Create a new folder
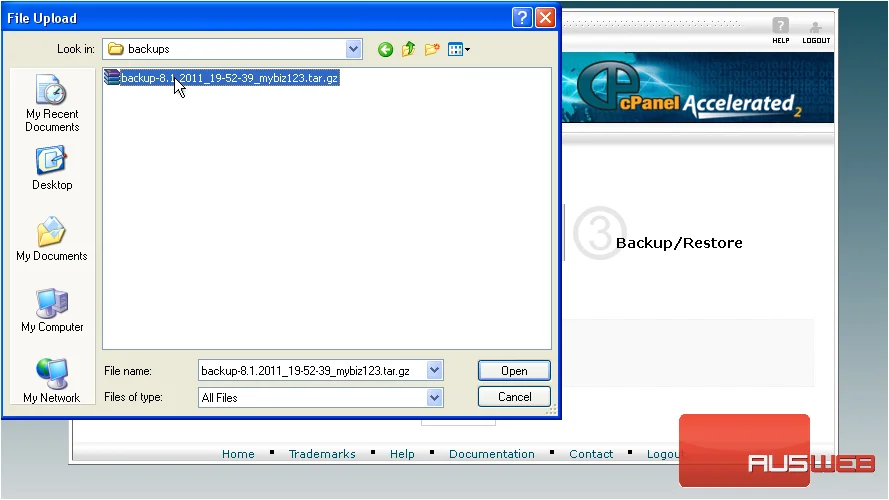The height and width of the screenshot is (500, 889). pyautogui.click(x=432, y=49)
